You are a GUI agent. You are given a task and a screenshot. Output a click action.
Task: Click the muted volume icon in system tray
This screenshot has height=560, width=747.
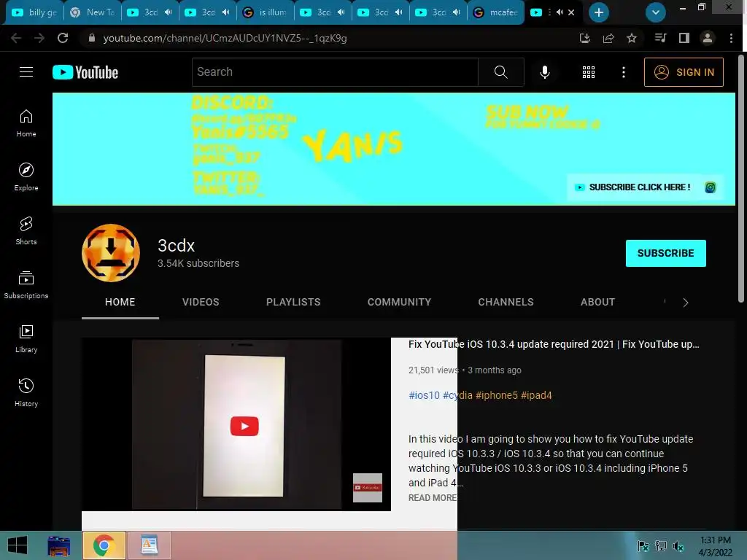pos(678,546)
